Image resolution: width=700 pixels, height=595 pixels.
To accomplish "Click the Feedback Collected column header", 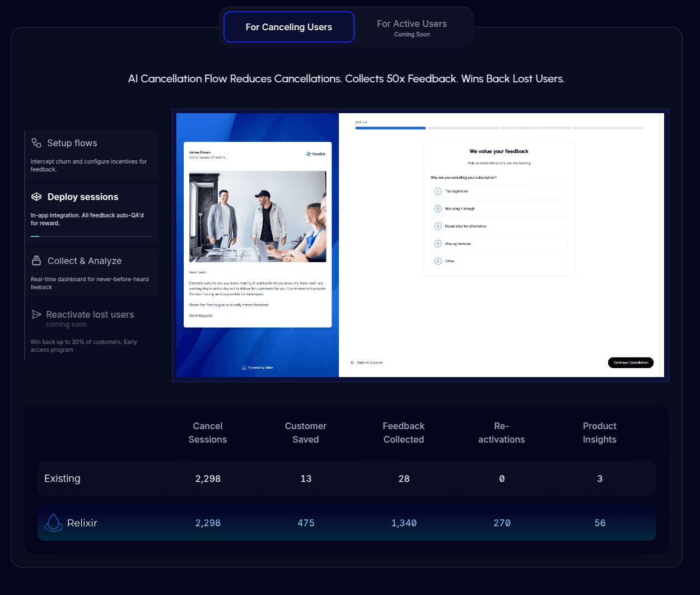I will coord(404,433).
